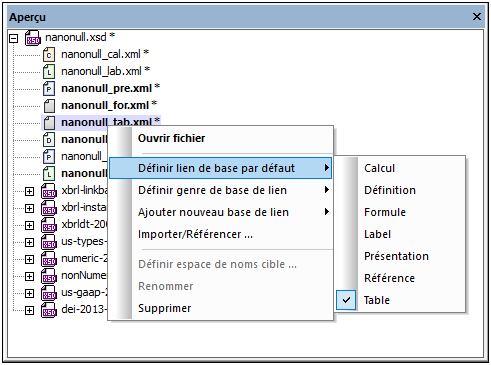Viewport: 491px width, 365px height.
Task: Expand the dei-2013 tree node
Action: pyautogui.click(x=30, y=310)
